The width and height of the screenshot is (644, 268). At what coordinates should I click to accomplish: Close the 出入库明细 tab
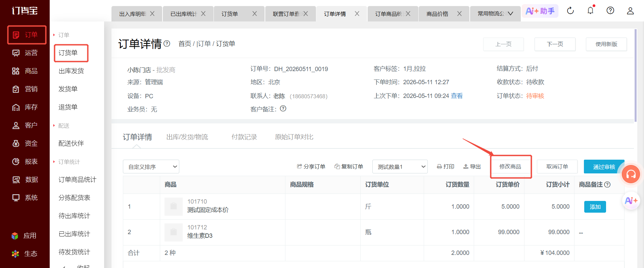click(x=152, y=14)
